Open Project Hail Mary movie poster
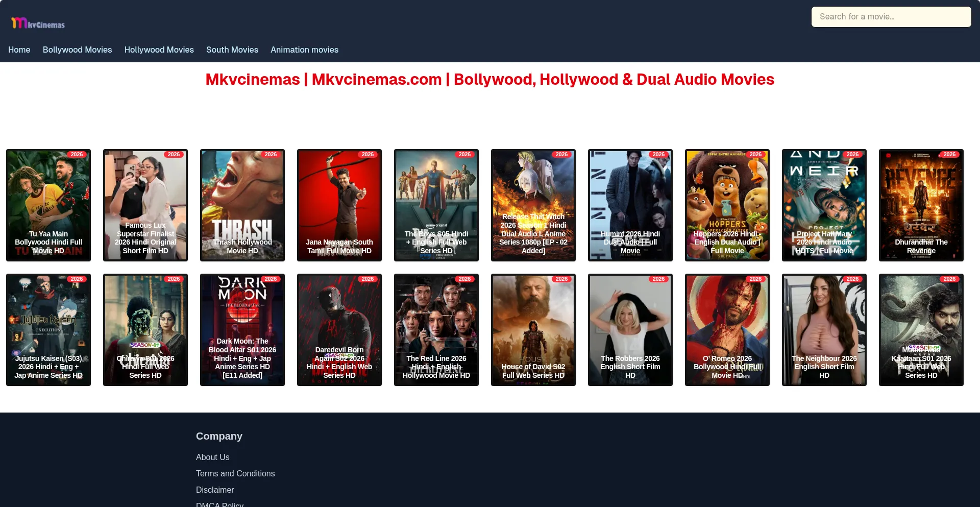The image size is (980, 507). (824, 205)
